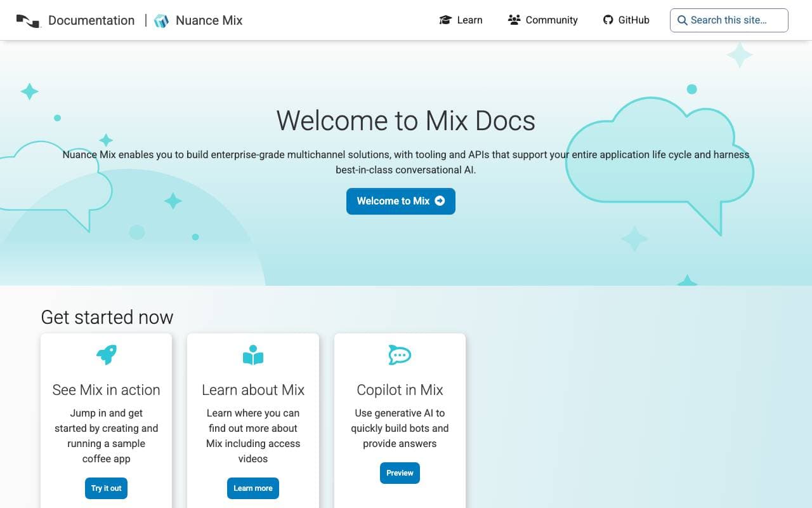Click the book reader icon on Learn about Mix card
The height and width of the screenshot is (508, 812).
[253, 355]
